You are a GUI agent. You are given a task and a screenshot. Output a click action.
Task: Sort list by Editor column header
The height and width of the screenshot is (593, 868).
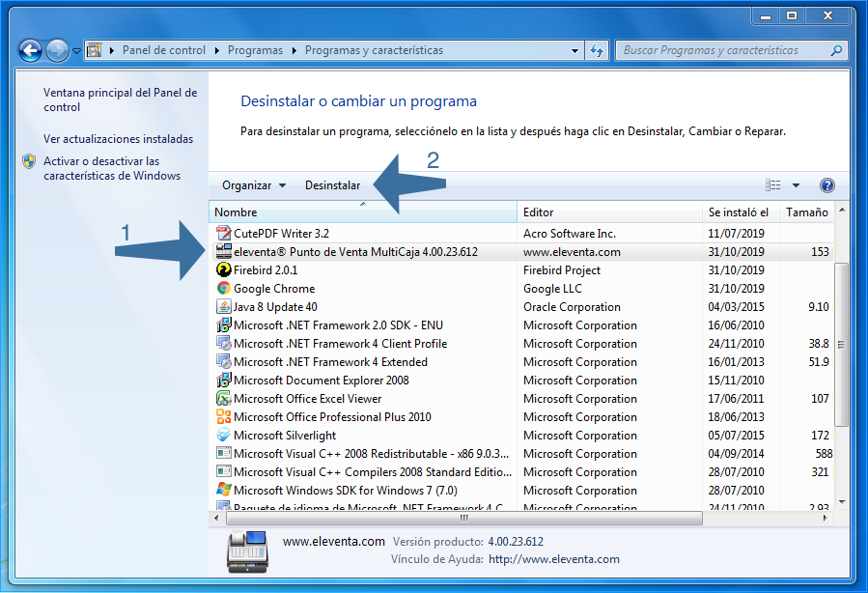tap(609, 212)
